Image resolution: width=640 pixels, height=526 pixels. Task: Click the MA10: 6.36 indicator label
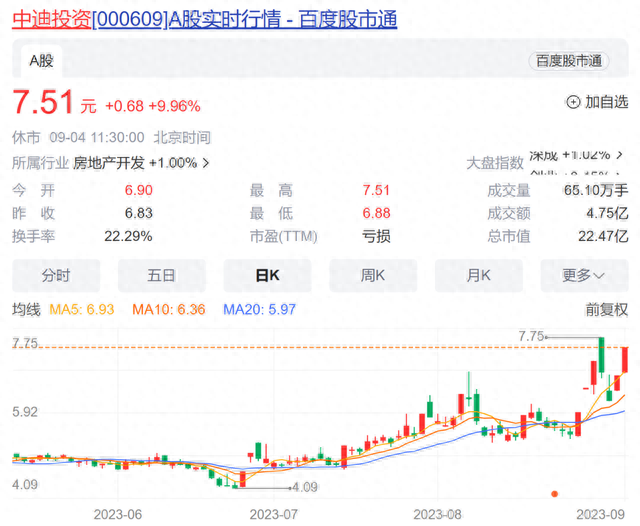(x=169, y=309)
